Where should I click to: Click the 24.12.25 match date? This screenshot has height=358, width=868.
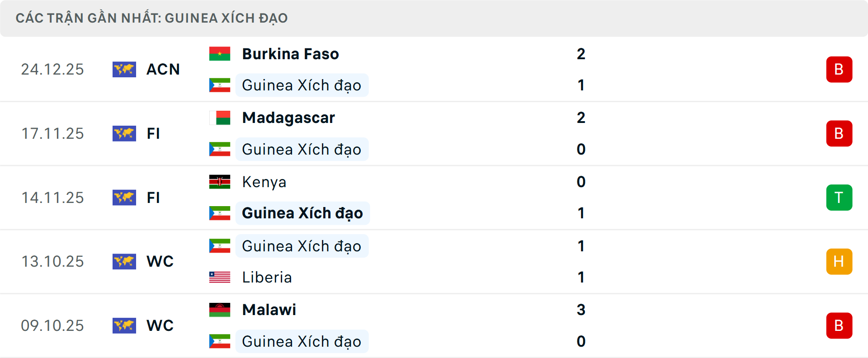52,70
